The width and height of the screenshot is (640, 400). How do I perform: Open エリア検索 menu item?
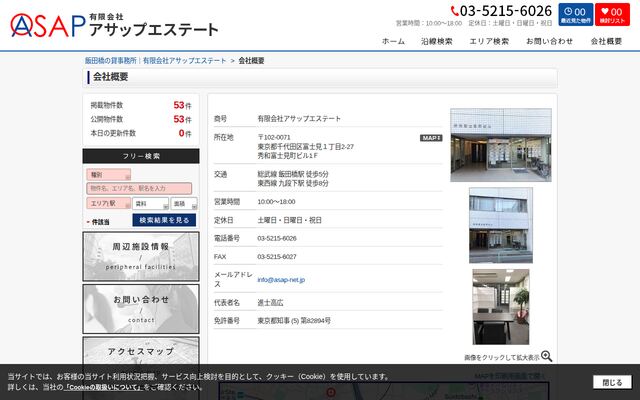pyautogui.click(x=489, y=41)
